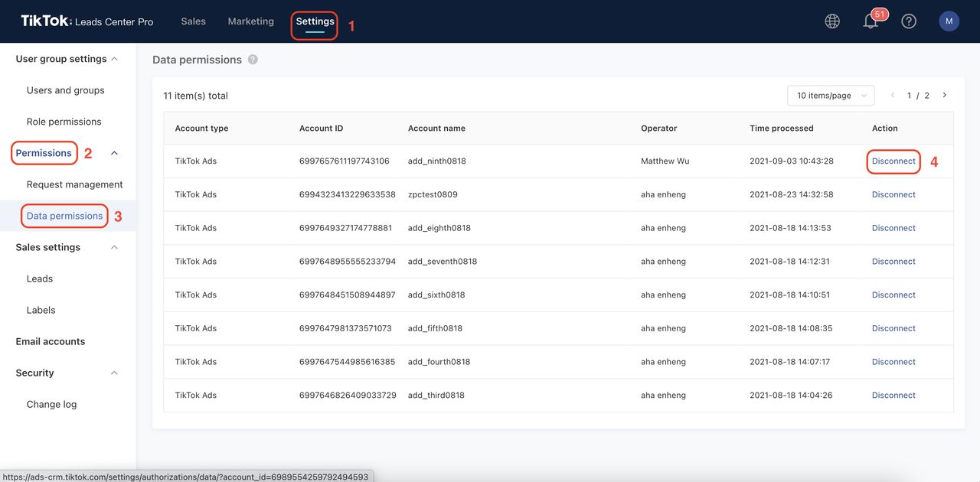Viewport: 980px width, 482px height.
Task: Click the previous page arrow
Action: click(x=892, y=95)
